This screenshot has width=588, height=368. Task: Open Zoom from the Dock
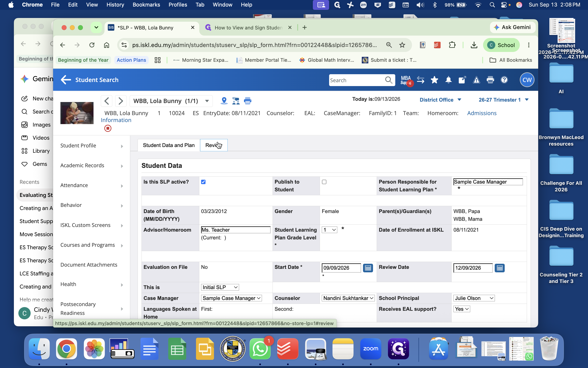coord(371,349)
